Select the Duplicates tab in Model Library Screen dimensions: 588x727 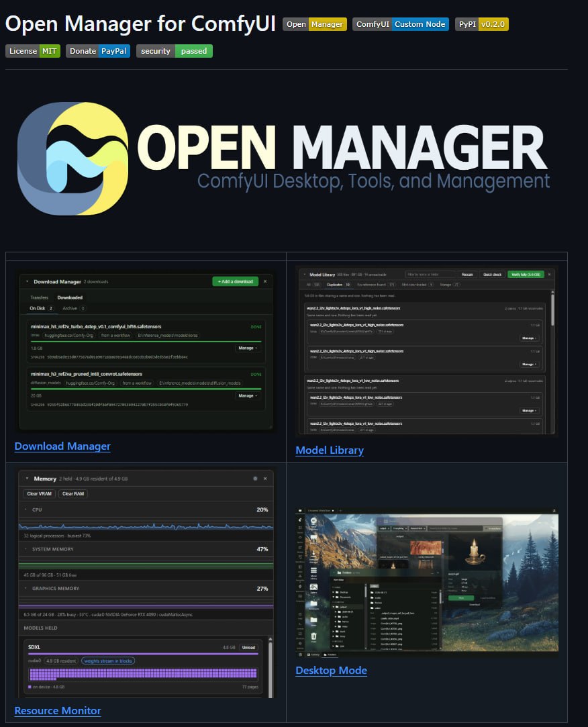(339, 285)
